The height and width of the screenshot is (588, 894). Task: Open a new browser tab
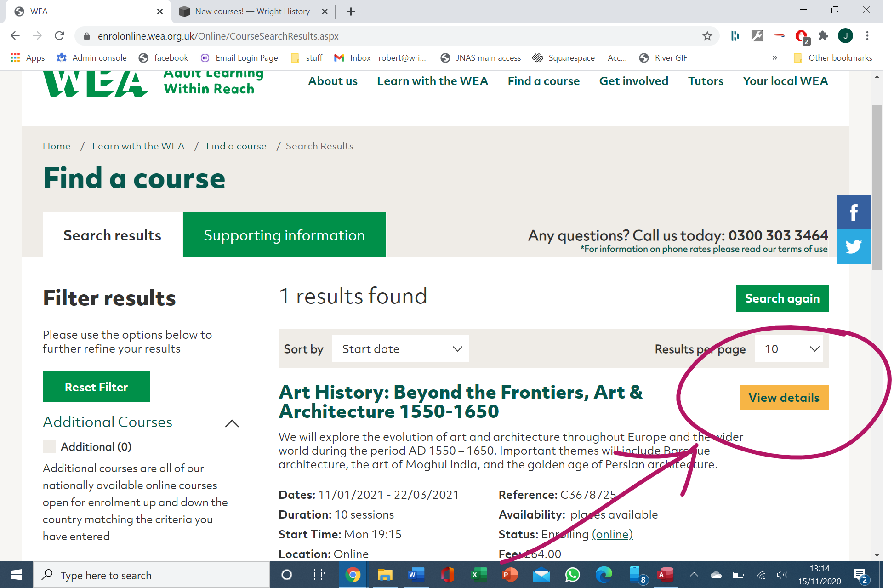351,11
